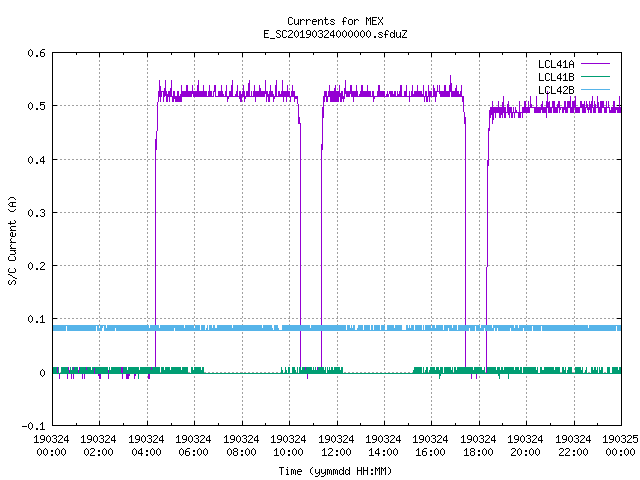Click the 190324 08:00 x-axis tick label
Screen dimensions: 640x480
pyautogui.click(x=241, y=446)
